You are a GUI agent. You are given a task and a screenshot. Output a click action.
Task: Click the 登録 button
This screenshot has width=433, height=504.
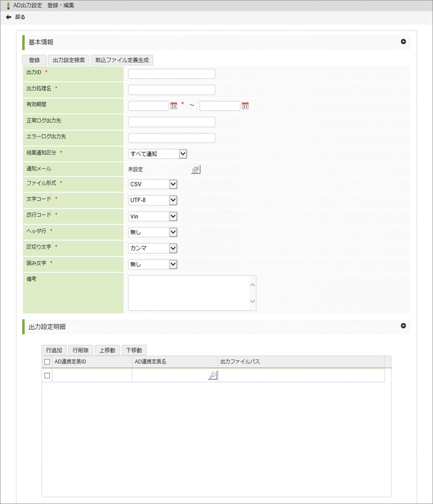tap(34, 60)
